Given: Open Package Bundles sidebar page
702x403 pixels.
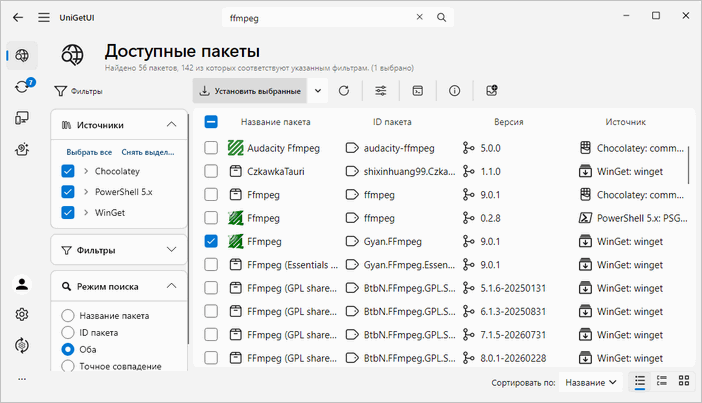Looking at the screenshot, I should click(x=22, y=149).
